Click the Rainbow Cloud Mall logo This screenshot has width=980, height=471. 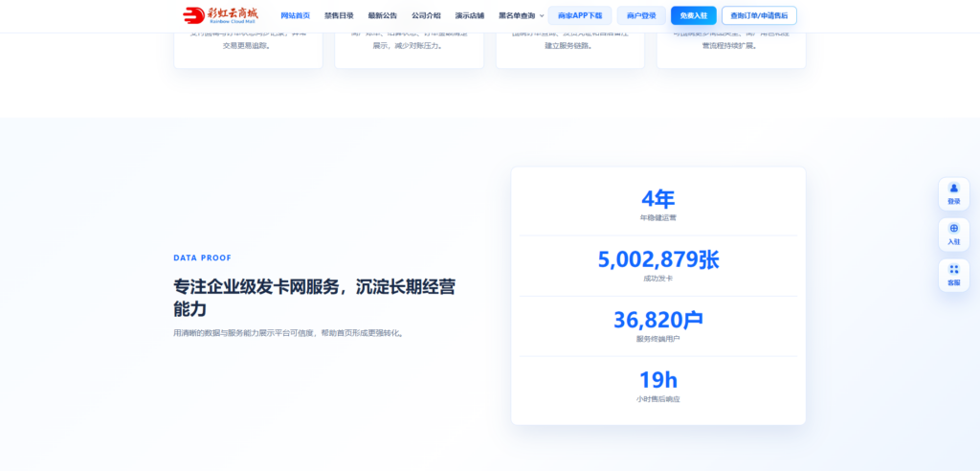(x=220, y=15)
